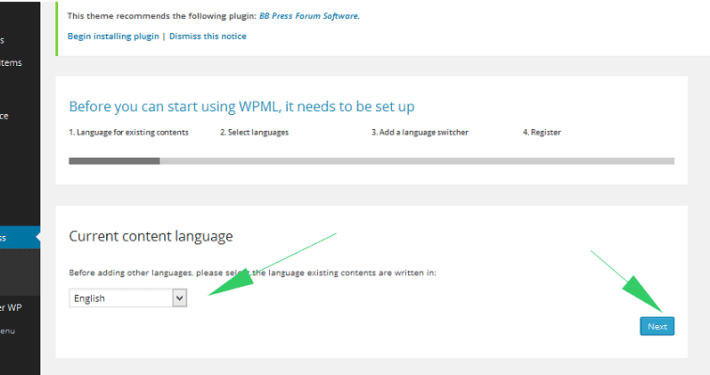
Task: Click the dropdown arrow beside English
Action: (180, 298)
